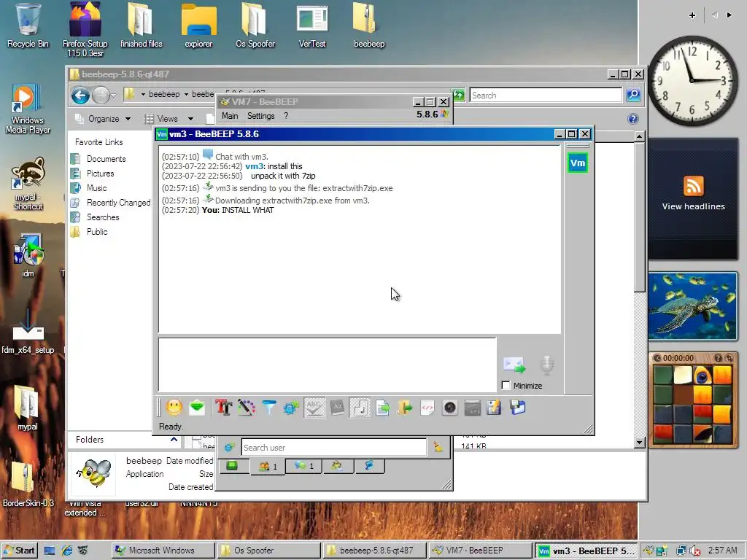This screenshot has width=747, height=560.
Task: Open Explorer help question mark icon
Action: (x=632, y=119)
